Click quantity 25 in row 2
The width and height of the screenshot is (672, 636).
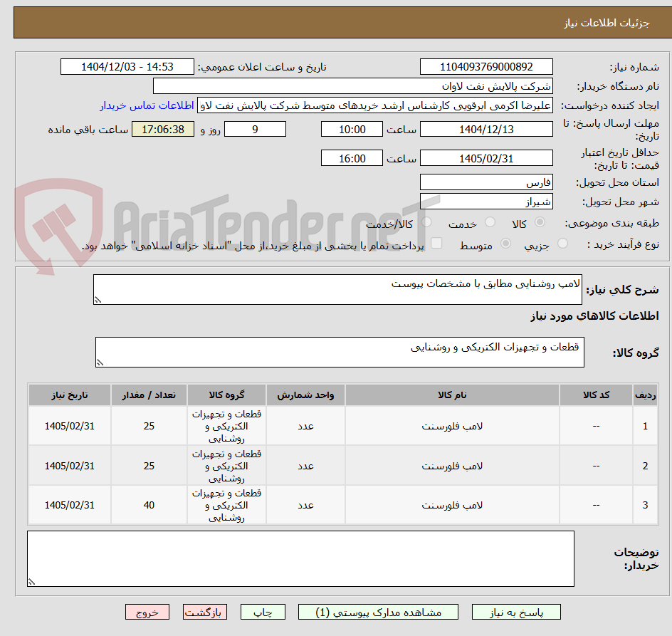pos(149,466)
